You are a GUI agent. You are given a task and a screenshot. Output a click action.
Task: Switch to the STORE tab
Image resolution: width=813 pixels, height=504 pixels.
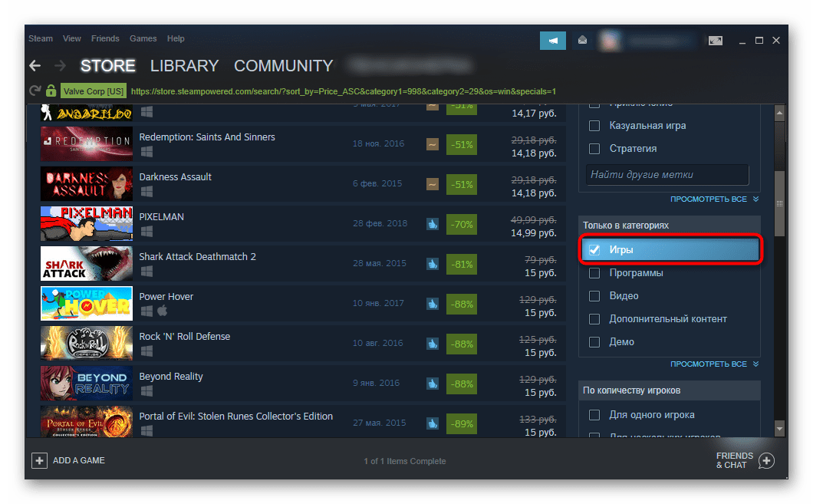point(108,66)
